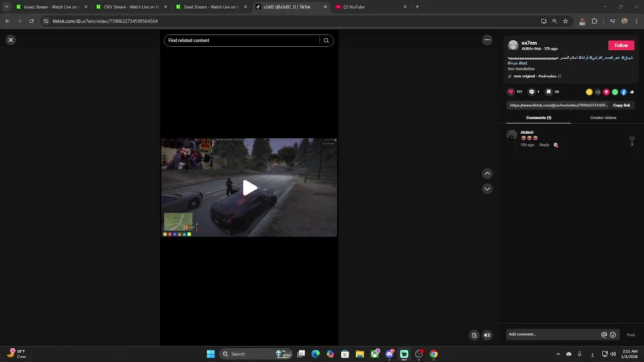Go back with the browser back arrow
Image resolution: width=644 pixels, height=362 pixels.
pyautogui.click(x=7, y=21)
